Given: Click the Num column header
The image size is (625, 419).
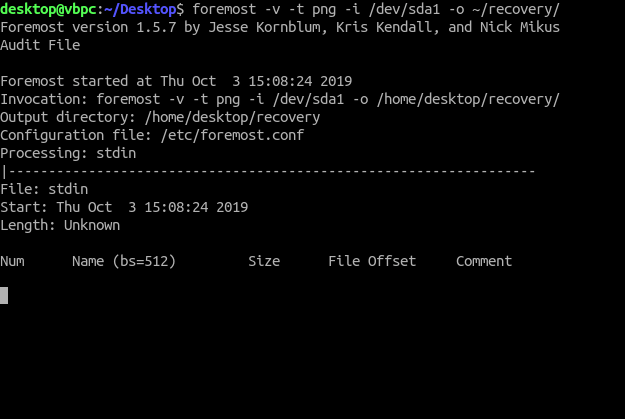Looking at the screenshot, I should coord(12,261).
